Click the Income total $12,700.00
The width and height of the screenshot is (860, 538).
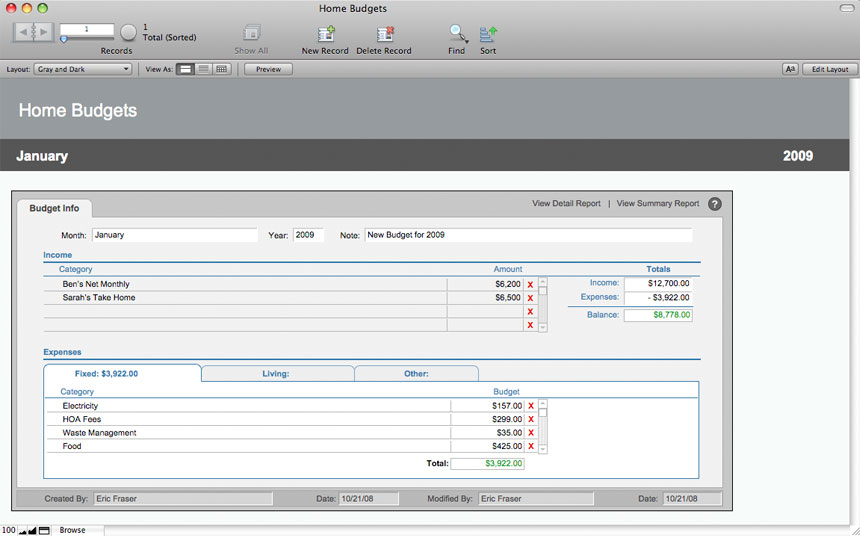(x=658, y=284)
